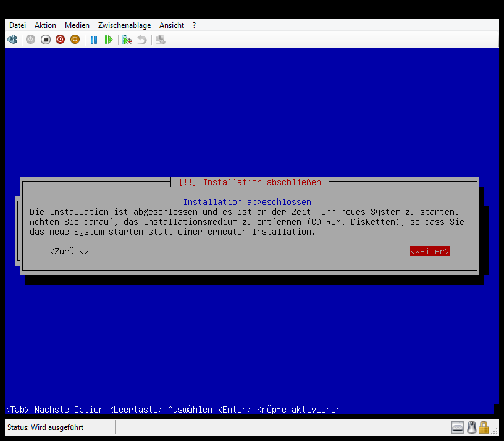Shut down the VM with red icon
The width and height of the screenshot is (504, 441).
tap(60, 40)
